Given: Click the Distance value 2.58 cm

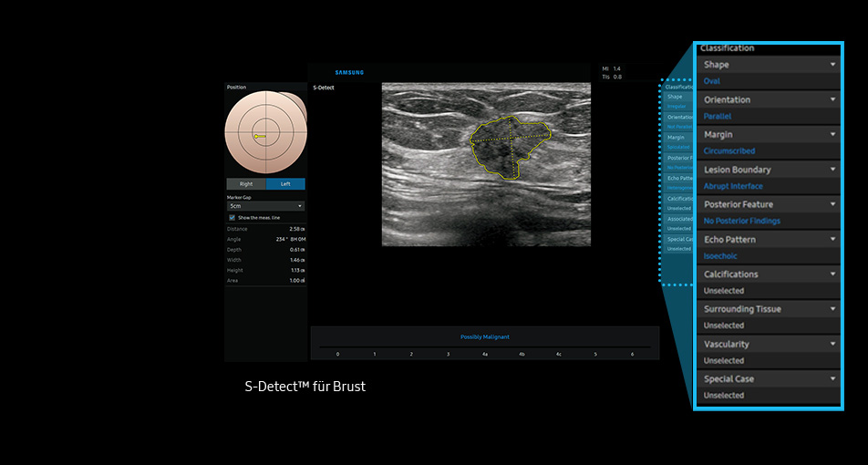Looking at the screenshot, I should click(x=296, y=229).
